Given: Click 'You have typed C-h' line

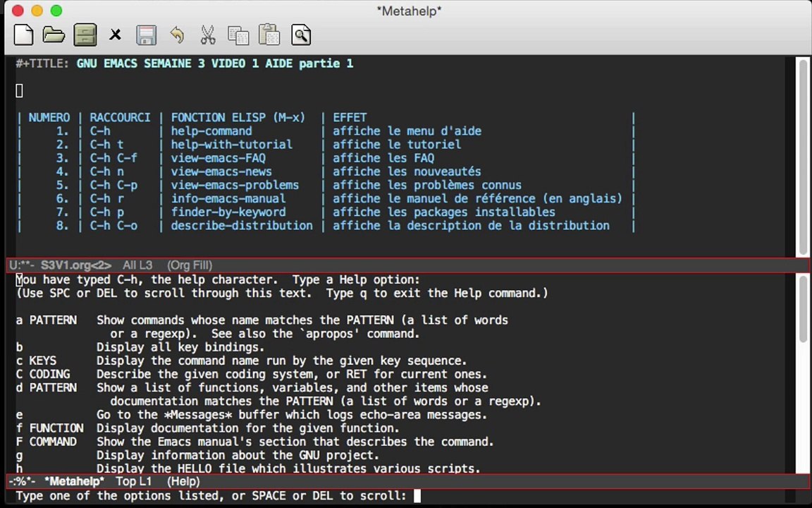Looking at the screenshot, I should (x=218, y=280).
